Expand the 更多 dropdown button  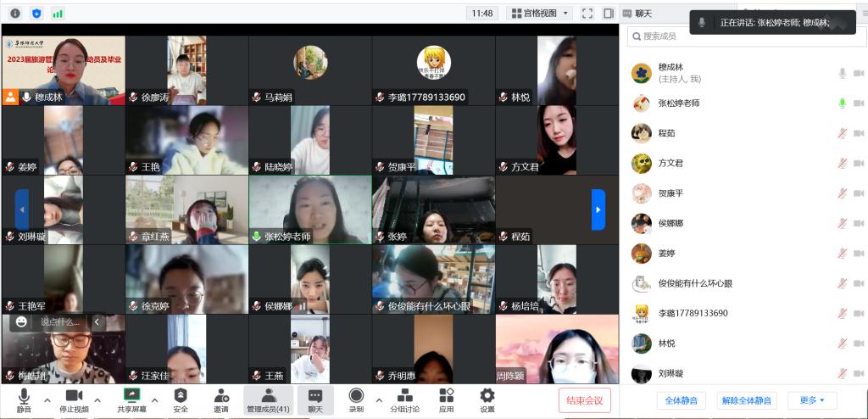tap(812, 400)
